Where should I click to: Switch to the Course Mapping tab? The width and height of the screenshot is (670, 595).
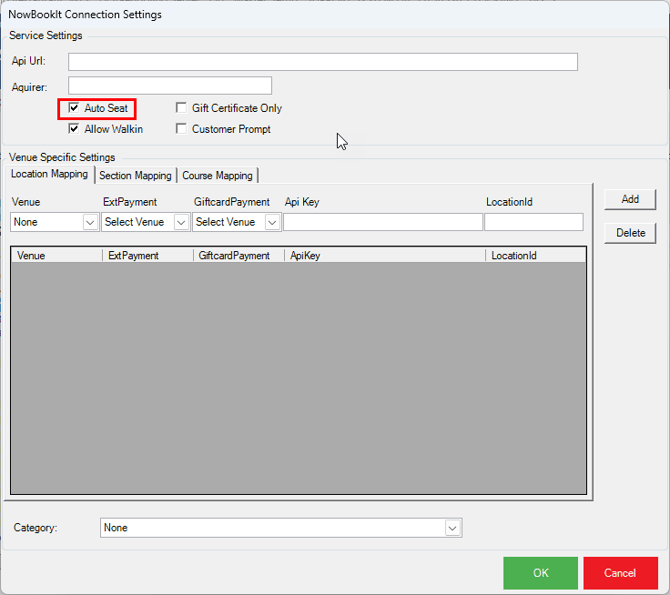217,176
